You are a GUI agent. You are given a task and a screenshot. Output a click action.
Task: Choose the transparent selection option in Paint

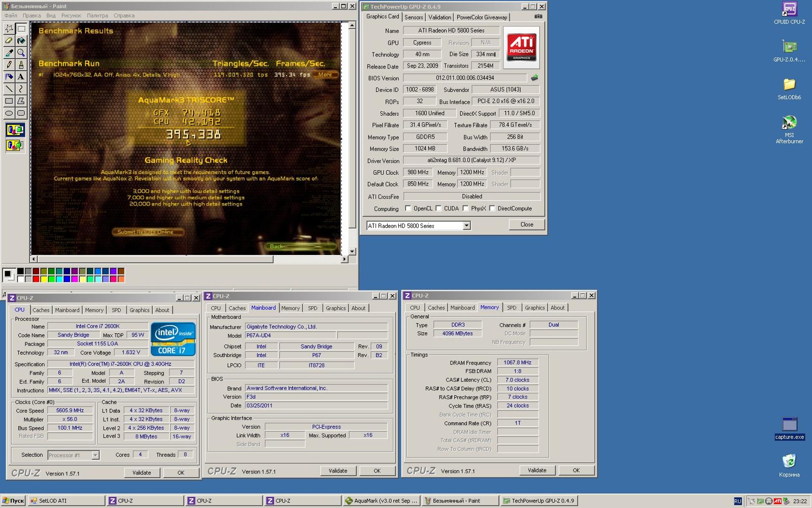click(x=15, y=145)
